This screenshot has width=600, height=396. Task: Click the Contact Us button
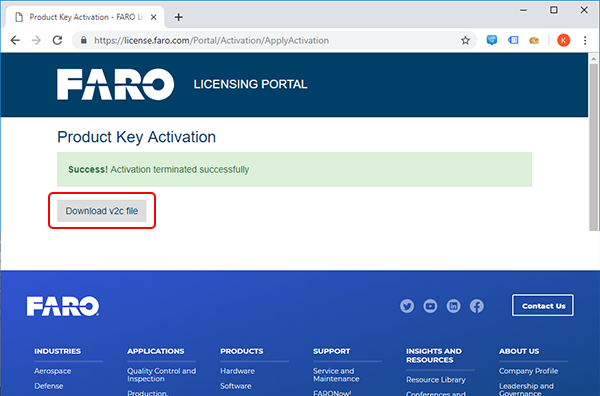543,305
